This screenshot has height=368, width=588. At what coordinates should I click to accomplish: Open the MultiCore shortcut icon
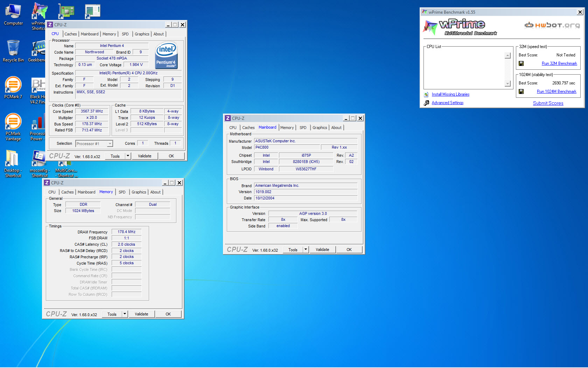point(66,169)
